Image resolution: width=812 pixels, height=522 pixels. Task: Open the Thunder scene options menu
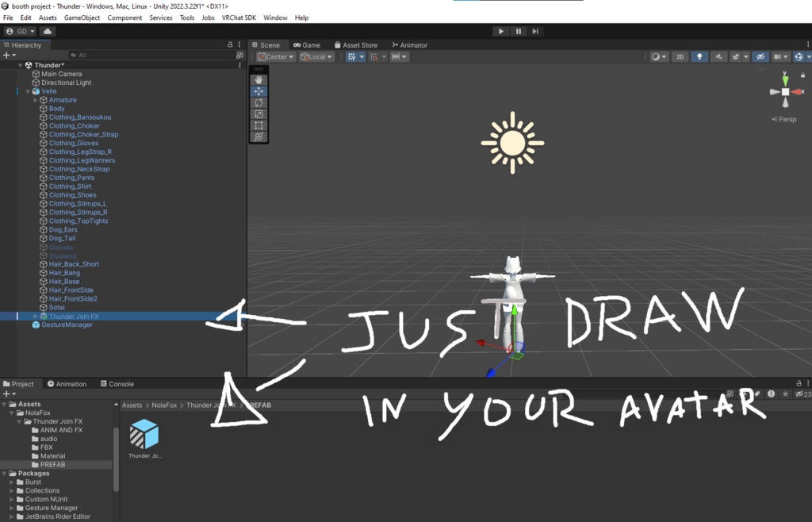coord(239,65)
